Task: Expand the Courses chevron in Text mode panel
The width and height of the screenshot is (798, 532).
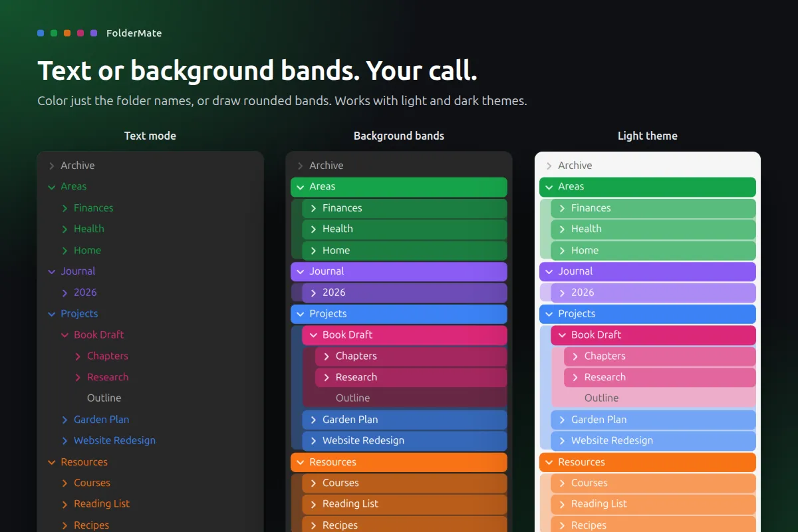Action: [x=65, y=483]
